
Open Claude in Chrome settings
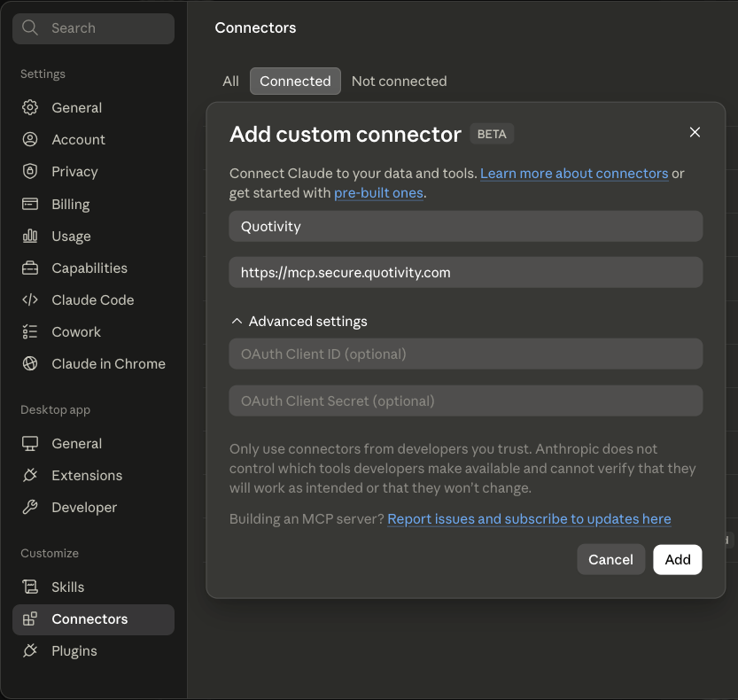tap(93, 363)
